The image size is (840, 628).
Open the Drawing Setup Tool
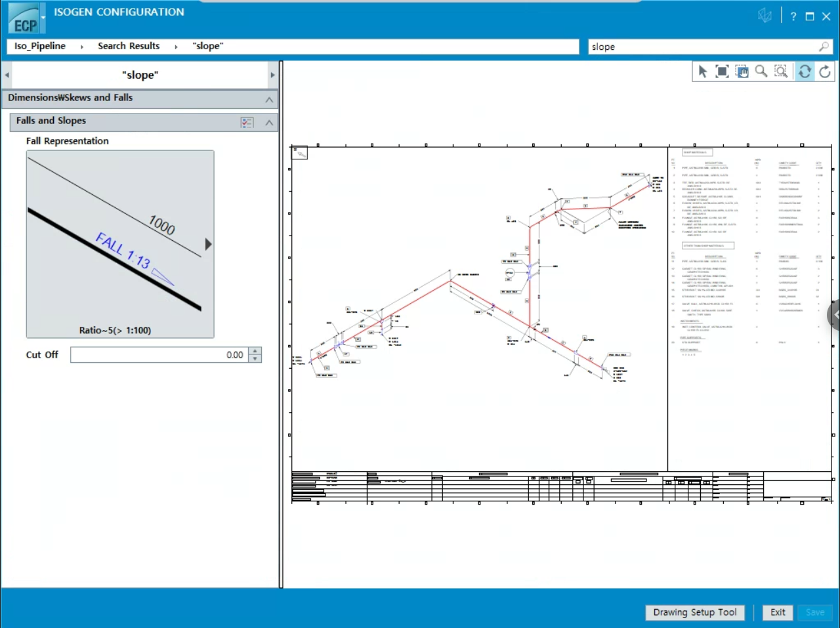[695, 612]
